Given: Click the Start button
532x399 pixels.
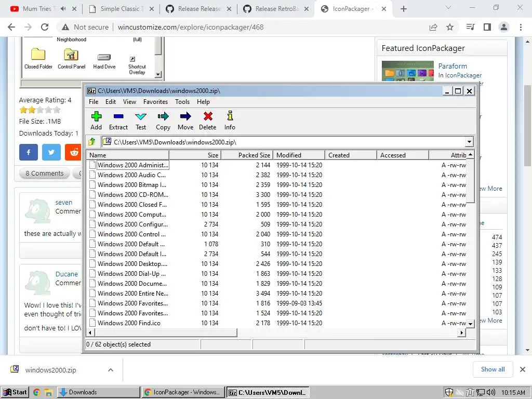Looking at the screenshot, I should tap(15, 392).
